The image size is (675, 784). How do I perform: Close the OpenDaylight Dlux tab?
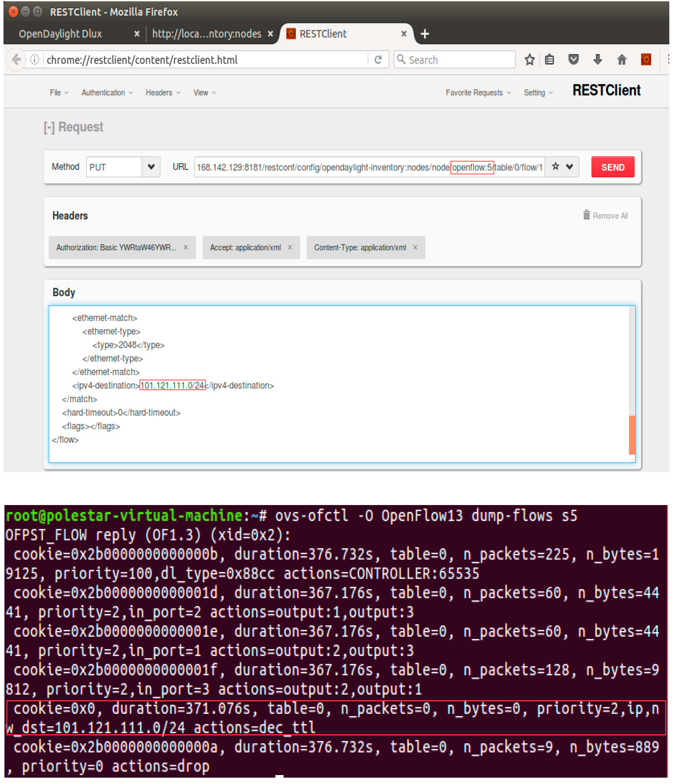click(x=137, y=34)
